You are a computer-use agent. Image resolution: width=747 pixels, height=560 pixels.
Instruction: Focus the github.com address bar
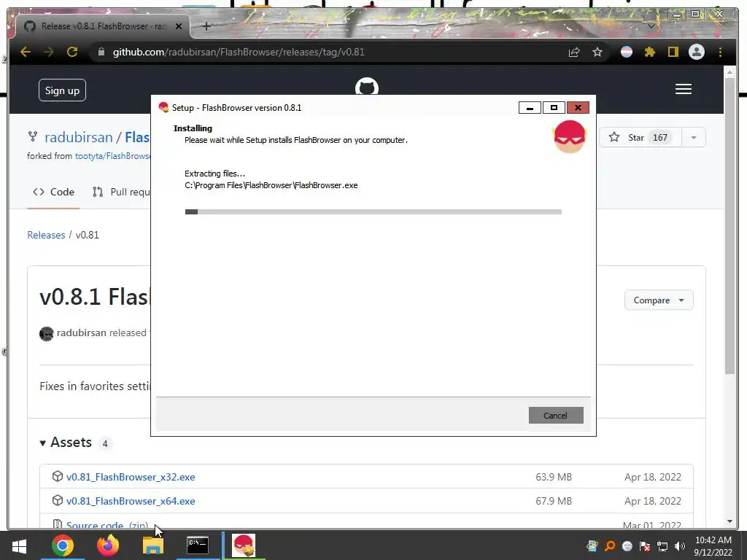point(329,52)
